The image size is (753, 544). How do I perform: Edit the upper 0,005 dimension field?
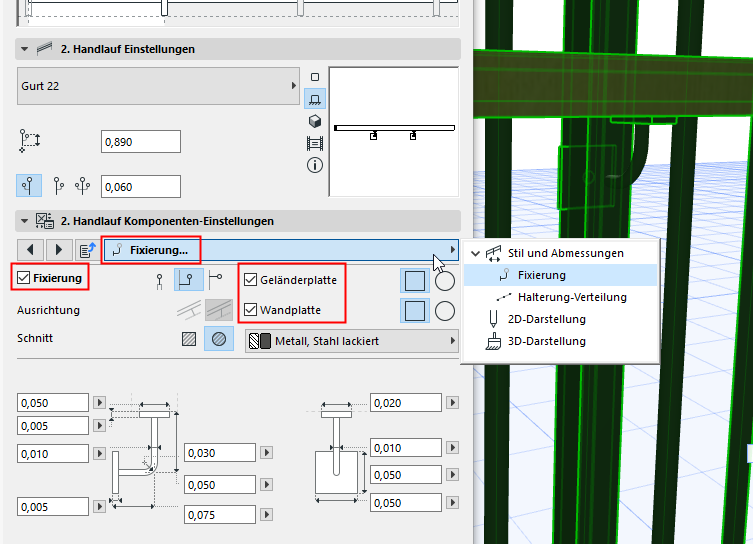tap(53, 426)
